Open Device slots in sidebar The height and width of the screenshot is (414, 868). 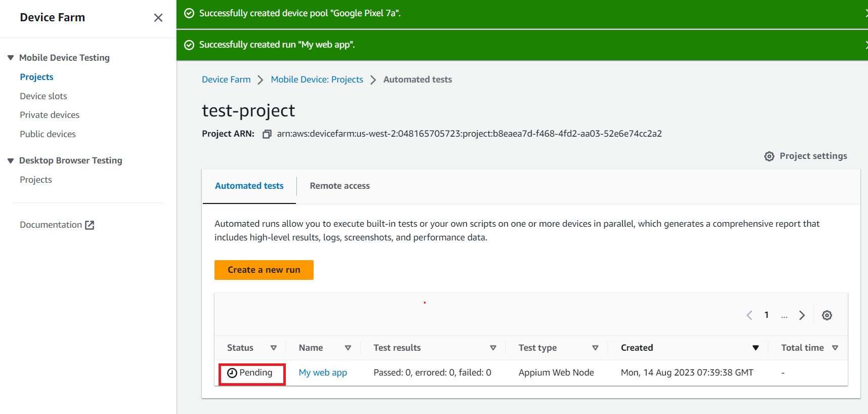pos(44,96)
